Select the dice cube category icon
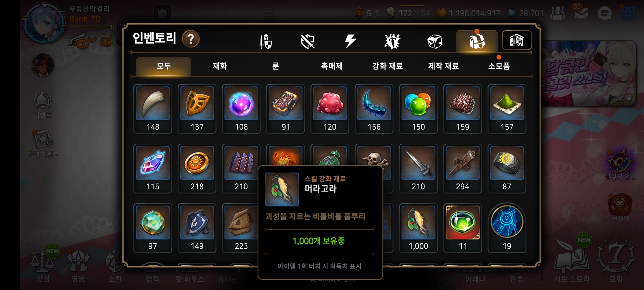 pyautogui.click(x=434, y=42)
